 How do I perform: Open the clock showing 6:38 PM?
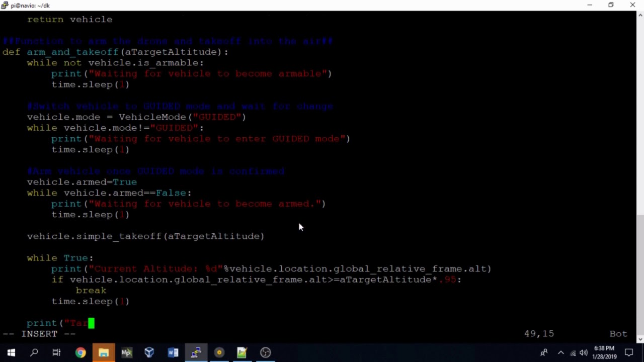605,352
